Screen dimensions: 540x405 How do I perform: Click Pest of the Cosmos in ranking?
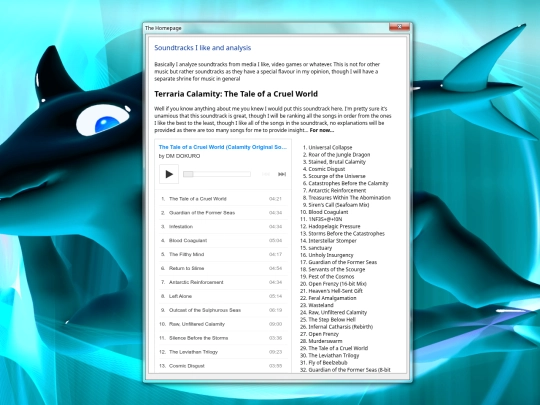(x=331, y=277)
